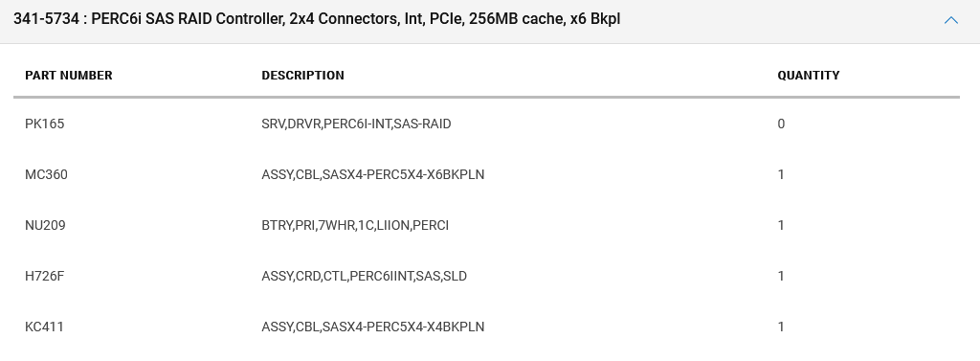Click quantity 1 in MC360 row
The width and height of the screenshot is (980, 361).
pos(781,174)
